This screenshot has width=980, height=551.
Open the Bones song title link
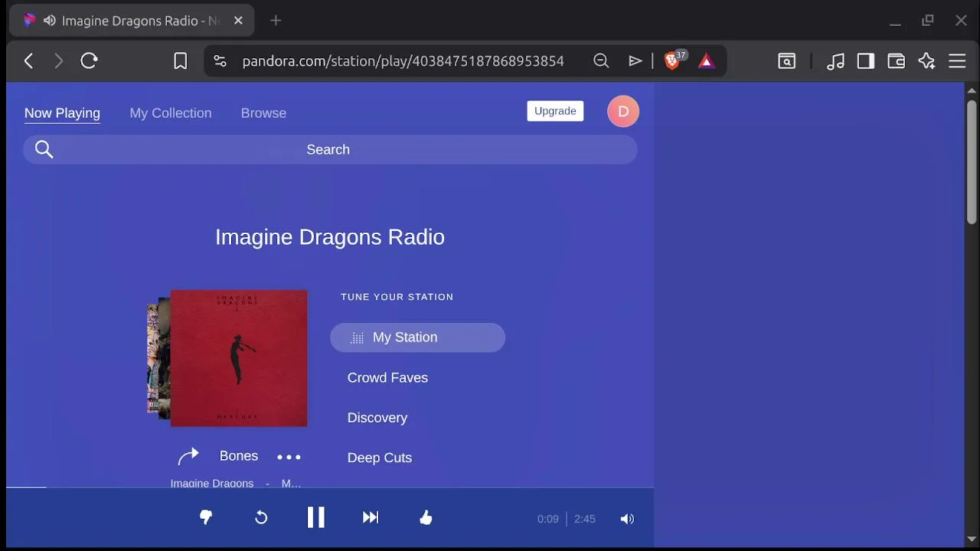click(x=239, y=456)
